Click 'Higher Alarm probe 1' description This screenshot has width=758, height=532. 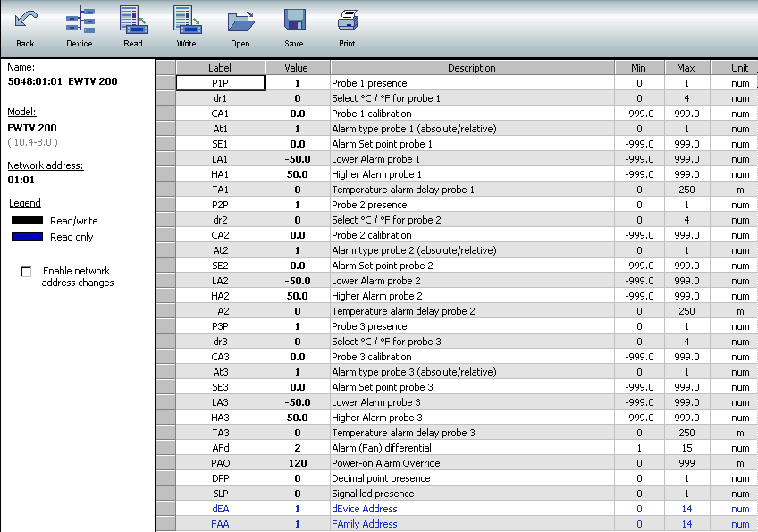tap(376, 174)
